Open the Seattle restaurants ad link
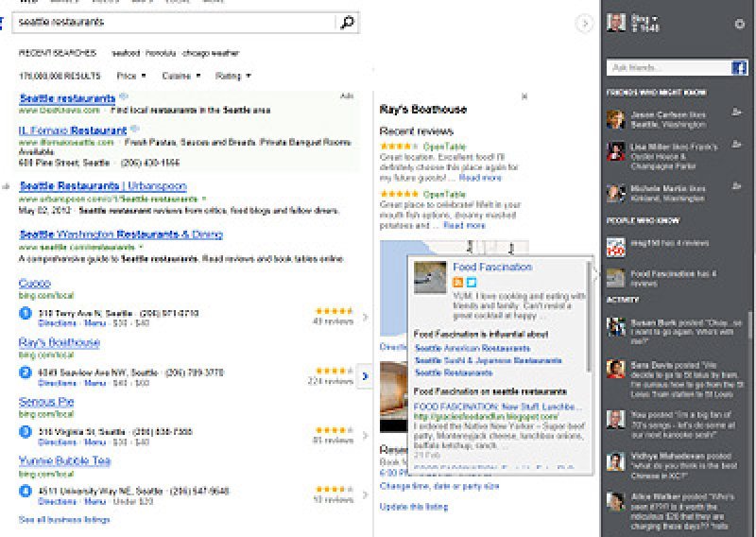Screen dimensions: 756x537 [x=67, y=98]
